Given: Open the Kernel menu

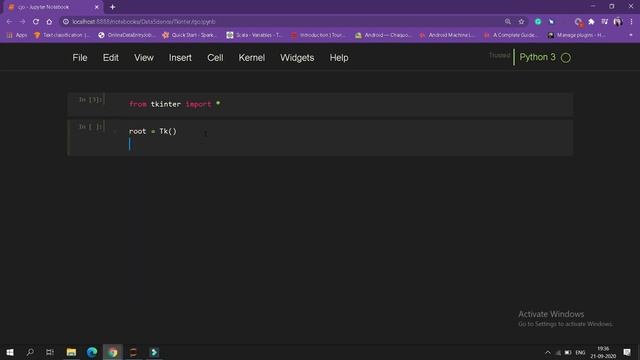Looking at the screenshot, I should (251, 58).
